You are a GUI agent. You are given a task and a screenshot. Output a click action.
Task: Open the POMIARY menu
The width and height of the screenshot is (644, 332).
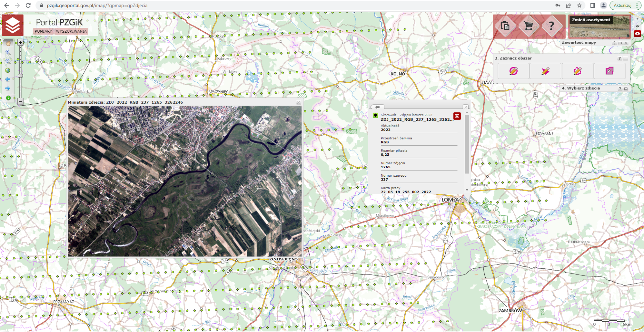43,31
